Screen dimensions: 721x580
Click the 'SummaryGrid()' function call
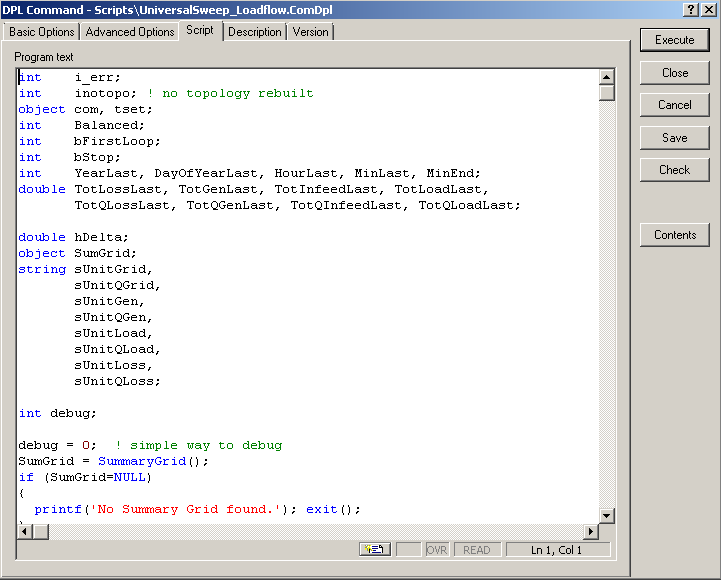[149, 461]
